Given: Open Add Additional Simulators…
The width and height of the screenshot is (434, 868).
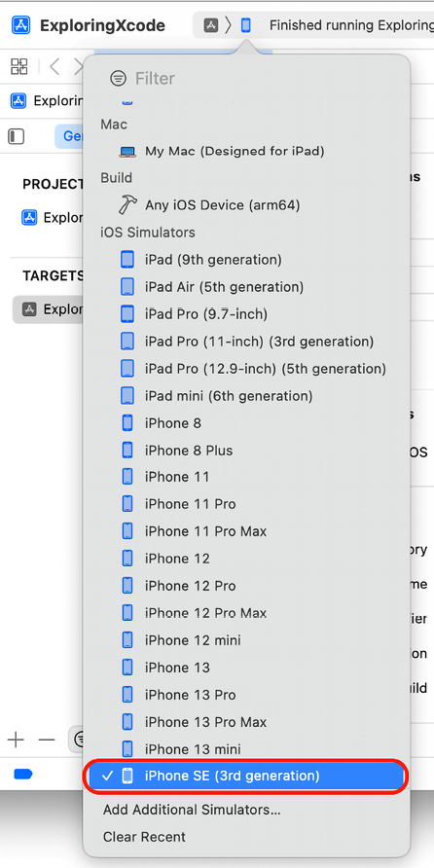Looking at the screenshot, I should (x=192, y=810).
